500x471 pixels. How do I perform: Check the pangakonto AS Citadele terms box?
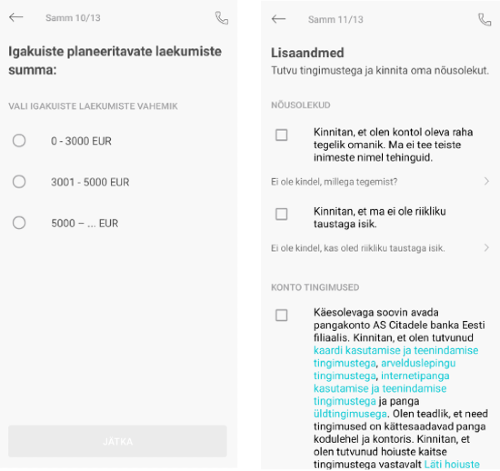(x=281, y=315)
